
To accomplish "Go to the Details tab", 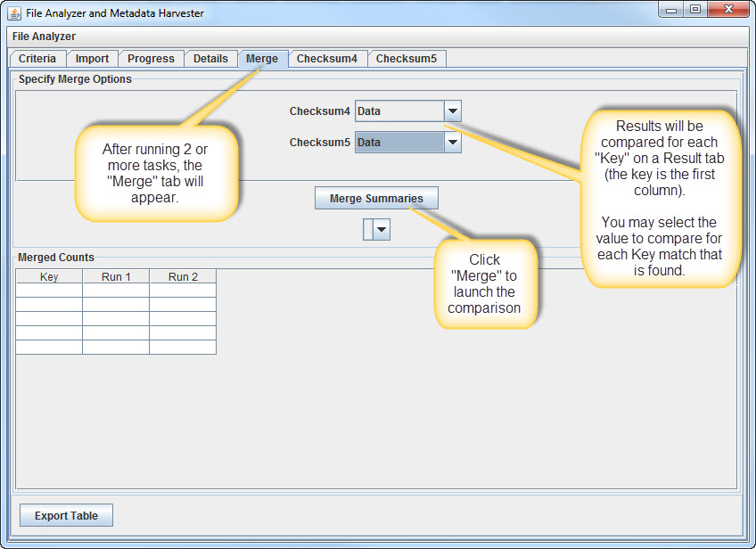I will tap(210, 59).
